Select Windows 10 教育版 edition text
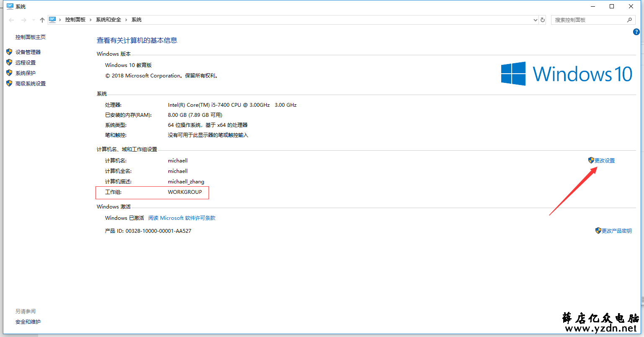 [128, 65]
